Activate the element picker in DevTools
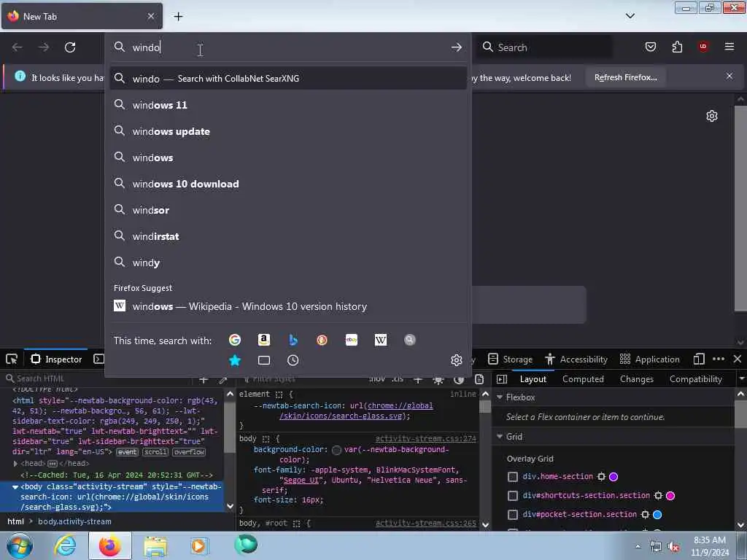Screen dimensions: 747x560 (x=12, y=359)
